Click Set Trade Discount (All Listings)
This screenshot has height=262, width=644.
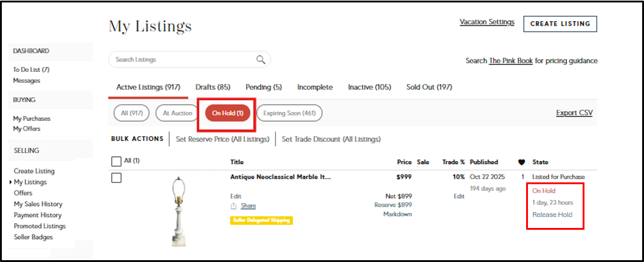(331, 139)
